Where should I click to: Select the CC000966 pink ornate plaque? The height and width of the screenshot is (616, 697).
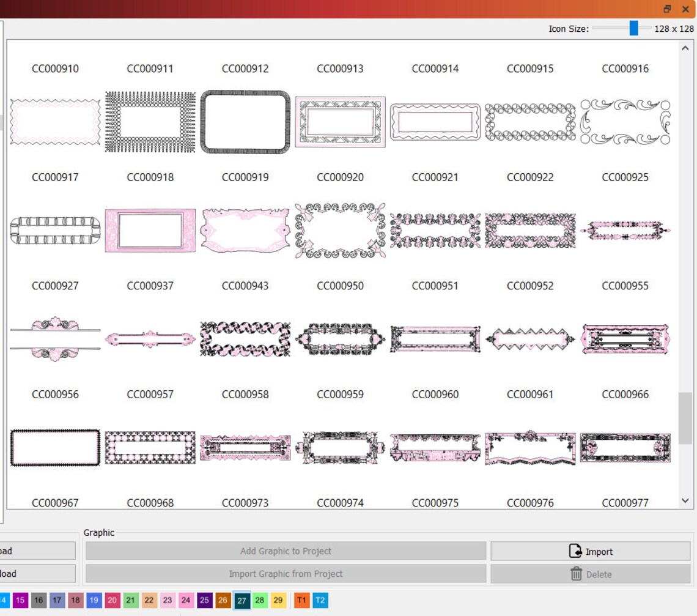click(625, 339)
